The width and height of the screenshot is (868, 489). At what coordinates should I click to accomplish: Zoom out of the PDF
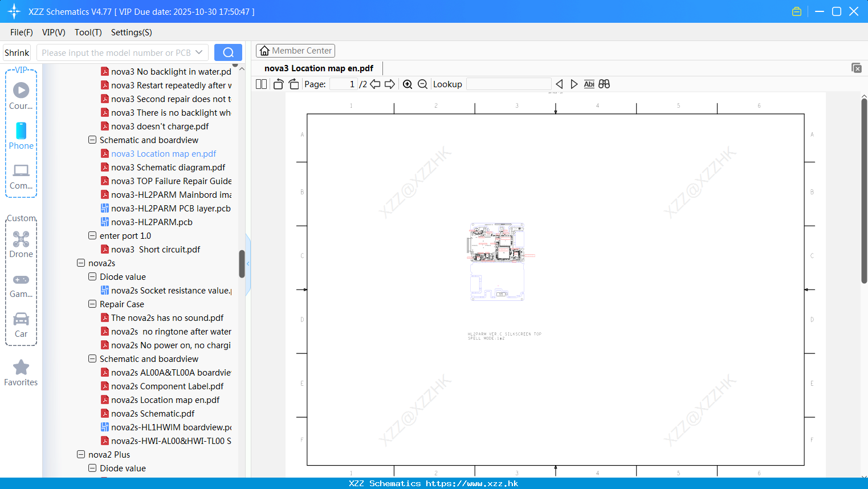pos(422,84)
